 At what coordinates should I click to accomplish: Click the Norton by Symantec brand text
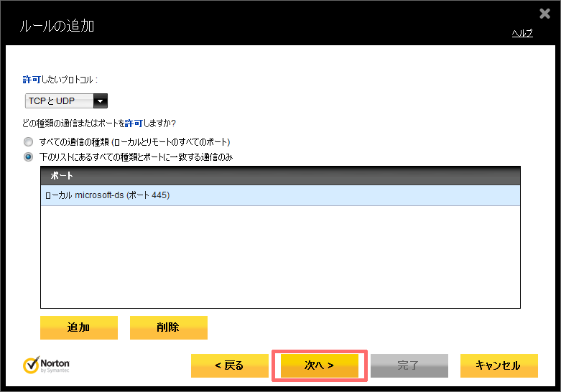pos(56,365)
